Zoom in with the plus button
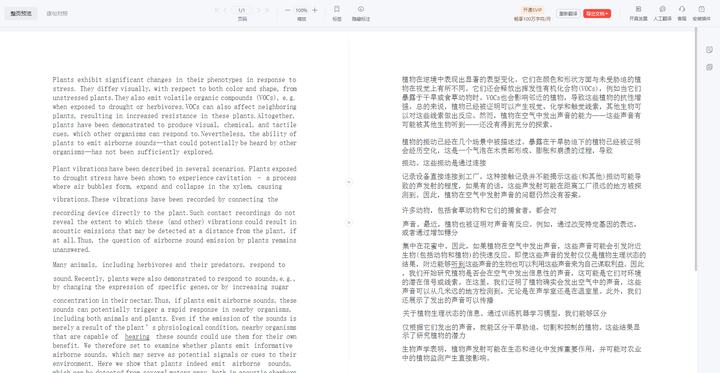Screen dimensions: 720x373 coord(315,10)
